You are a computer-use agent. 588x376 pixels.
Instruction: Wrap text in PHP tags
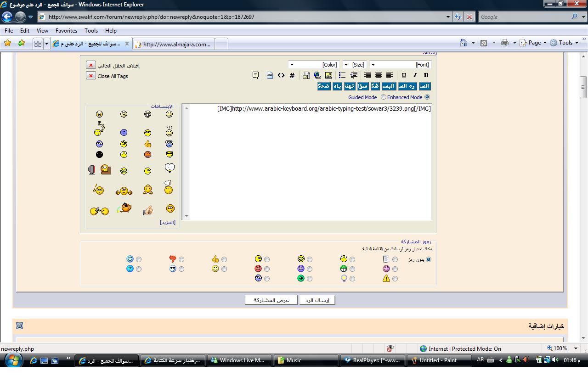coord(270,75)
